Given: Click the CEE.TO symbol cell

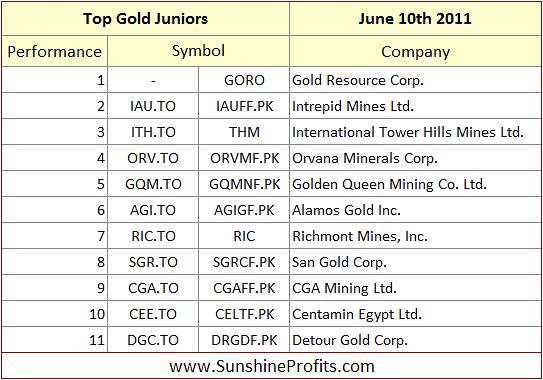Looking at the screenshot, I should coord(153,314).
